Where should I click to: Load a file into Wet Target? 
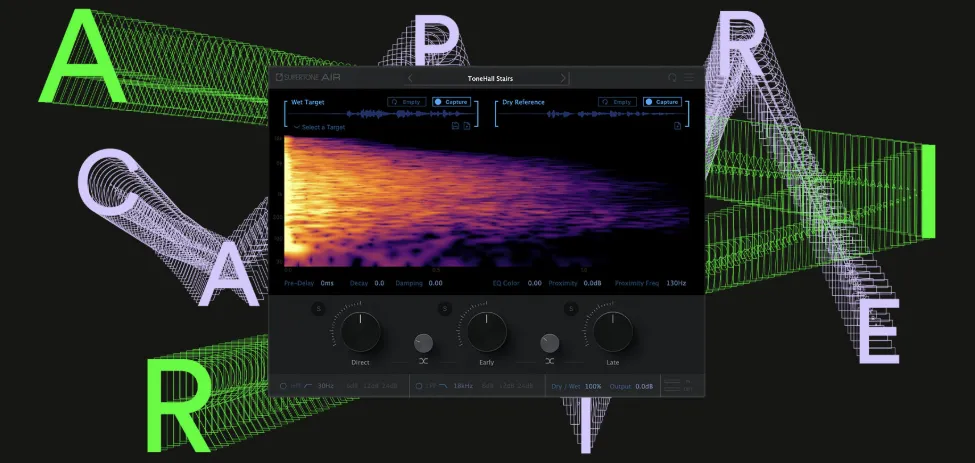466,126
